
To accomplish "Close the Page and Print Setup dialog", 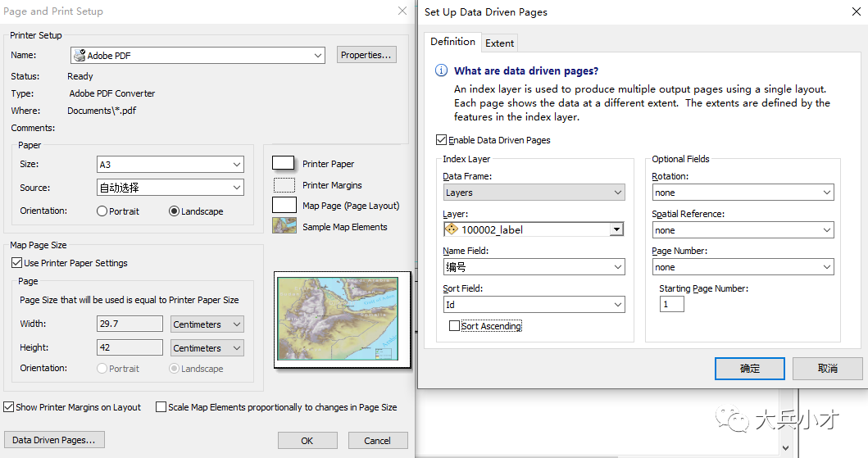I will coord(402,11).
